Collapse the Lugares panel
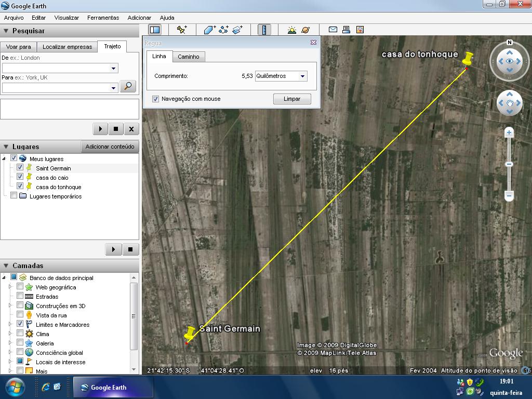532x399 pixels. pyautogui.click(x=6, y=147)
